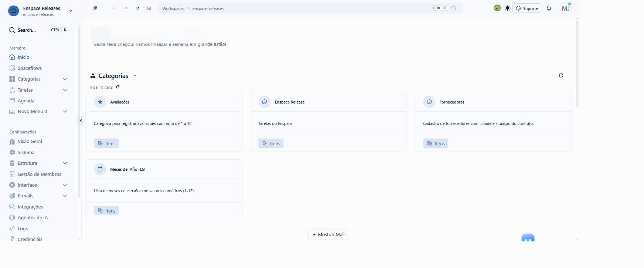Refresh item count next to '4 de 10 itens'
The width and height of the screenshot is (644, 268).
pyautogui.click(x=118, y=87)
